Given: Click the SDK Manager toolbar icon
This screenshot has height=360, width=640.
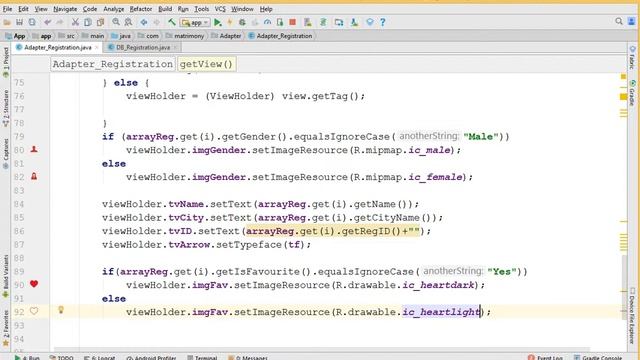Looking at the screenshot, I should pyautogui.click(x=354, y=22).
